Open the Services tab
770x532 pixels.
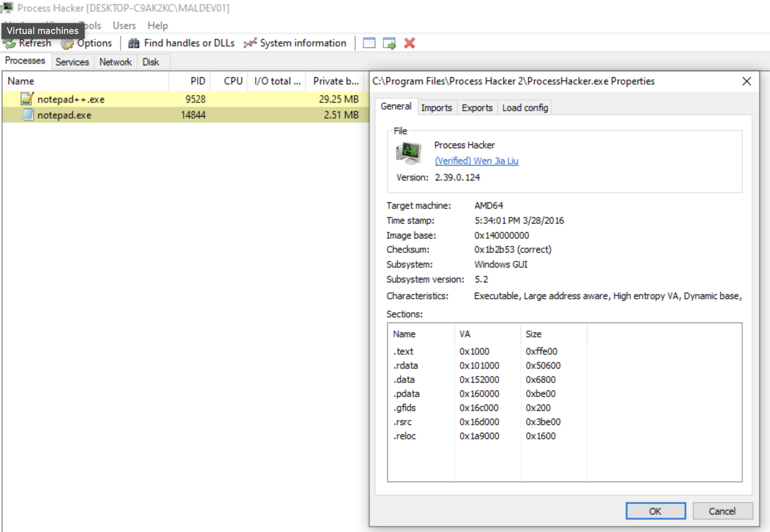72,62
